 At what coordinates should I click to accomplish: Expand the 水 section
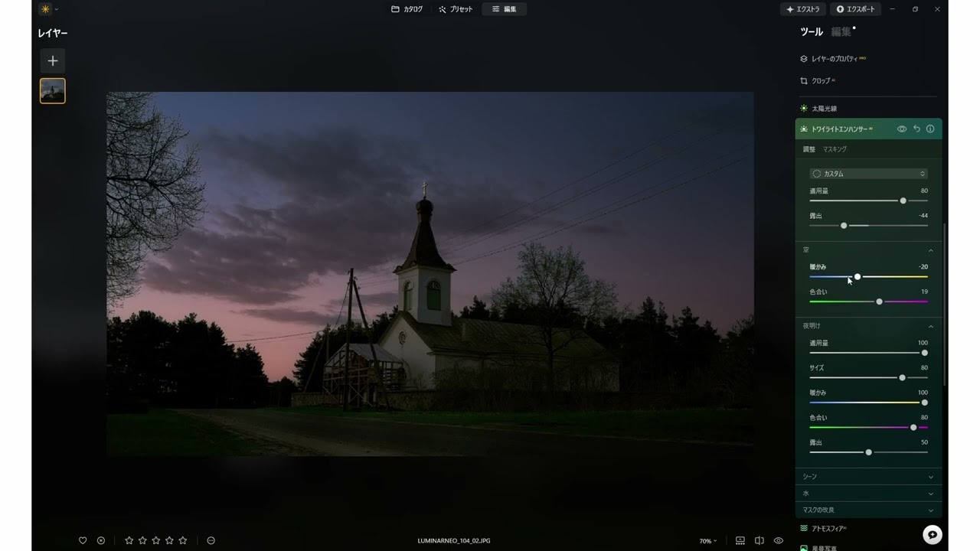868,494
